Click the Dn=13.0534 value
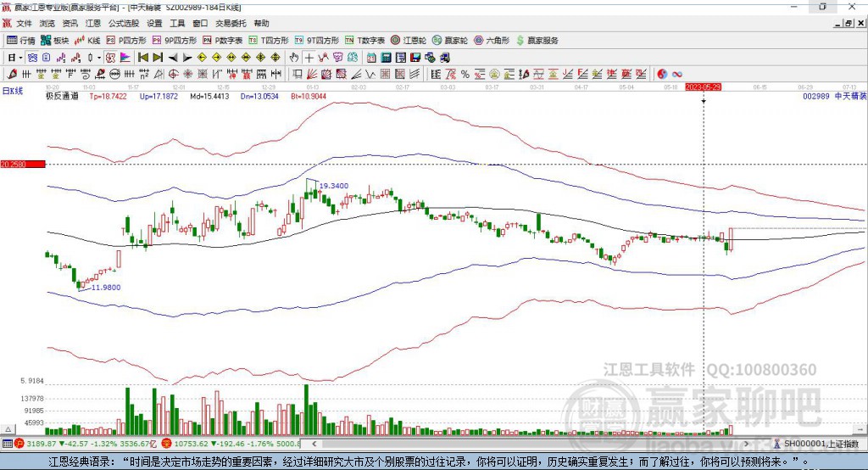Image resolution: width=868 pixels, height=470 pixels. click(259, 96)
